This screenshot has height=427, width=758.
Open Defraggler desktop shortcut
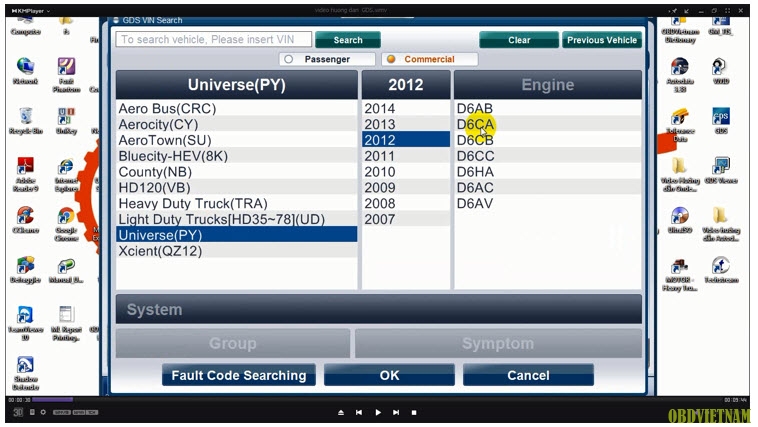click(25, 269)
